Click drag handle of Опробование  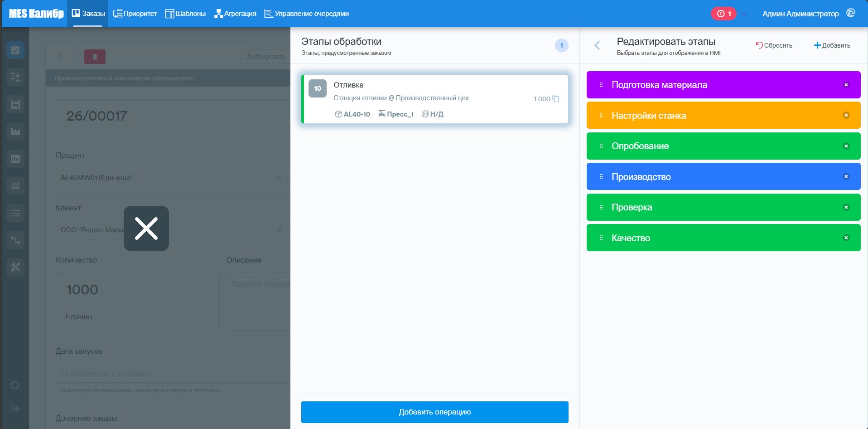[x=601, y=146]
